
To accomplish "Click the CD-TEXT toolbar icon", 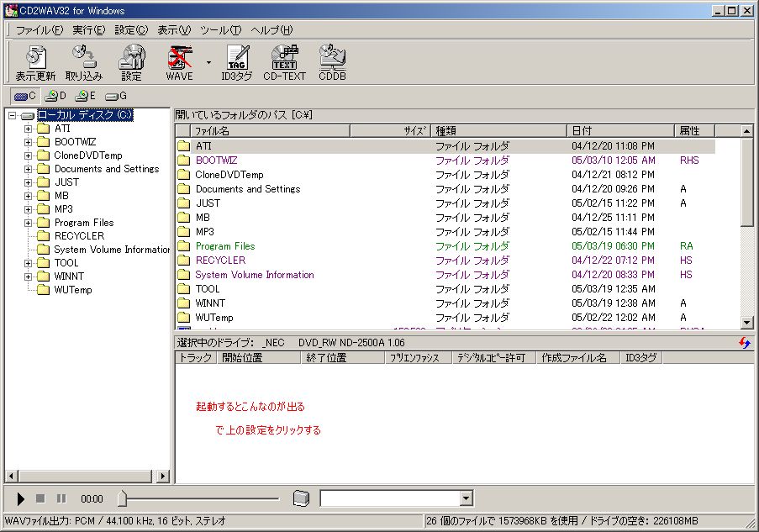I will [284, 63].
